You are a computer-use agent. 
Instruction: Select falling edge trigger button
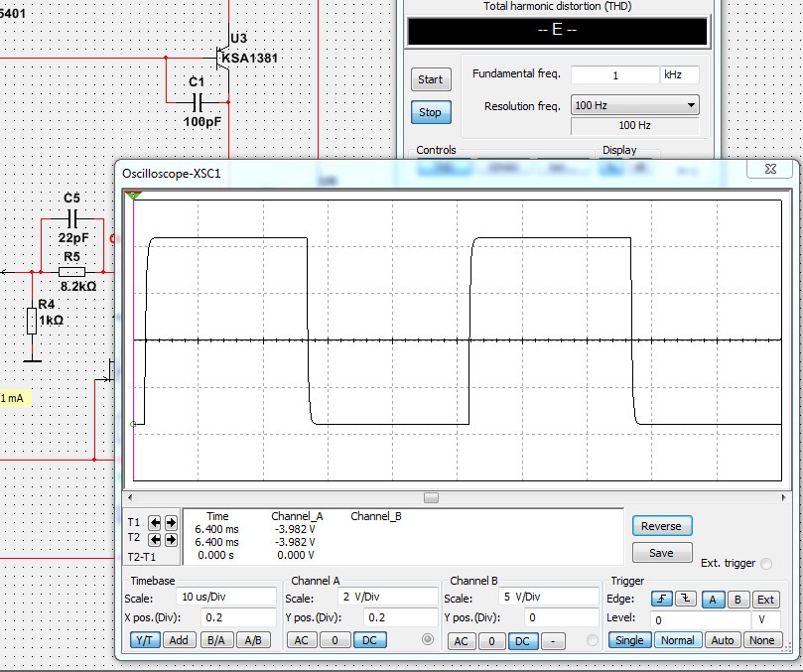point(686,599)
